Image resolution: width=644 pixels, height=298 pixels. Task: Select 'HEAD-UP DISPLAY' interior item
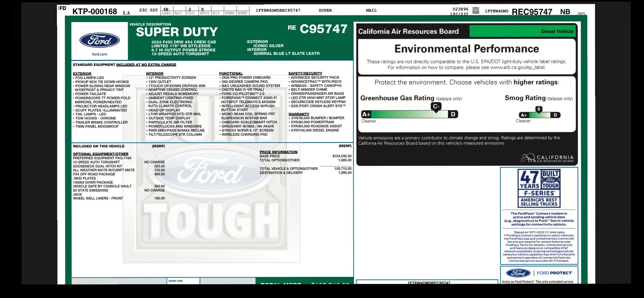tap(164, 110)
